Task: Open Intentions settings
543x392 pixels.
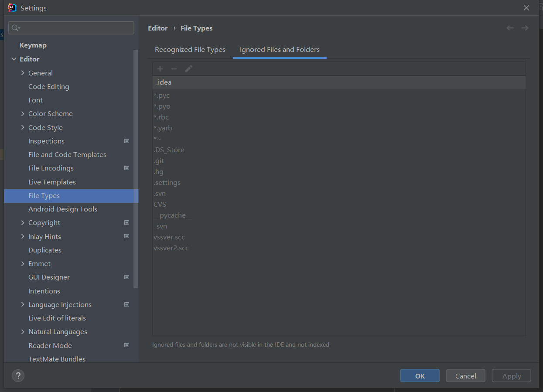Action: point(44,291)
